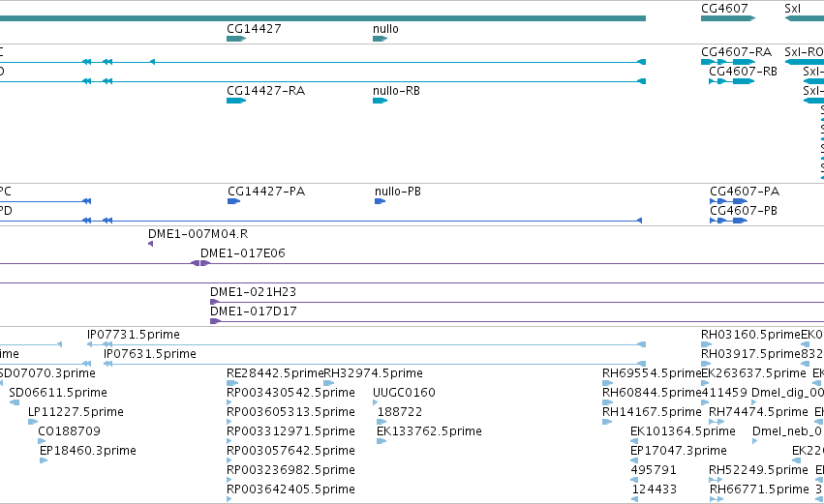Select the RP003236982.5prime EST label
The image size is (824, 504).
pyautogui.click(x=290, y=470)
